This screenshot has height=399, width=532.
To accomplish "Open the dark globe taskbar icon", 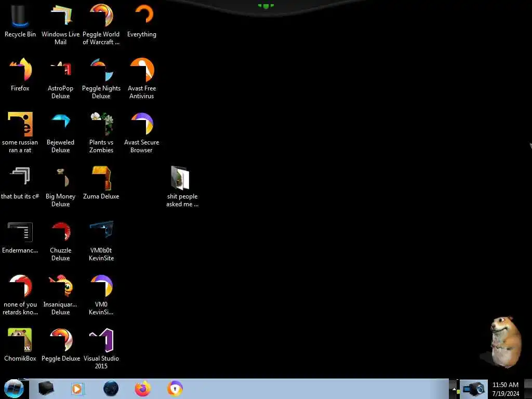I will 111,389.
